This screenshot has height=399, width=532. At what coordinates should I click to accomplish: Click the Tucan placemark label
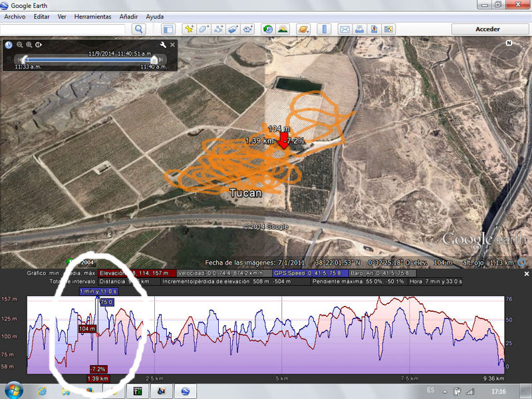coord(245,193)
